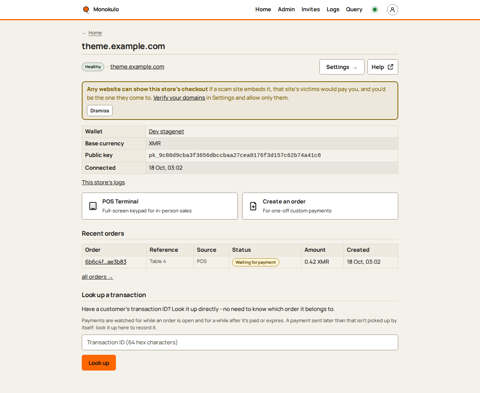
Task: Click the POS Terminal tablet icon
Action: [x=93, y=206]
